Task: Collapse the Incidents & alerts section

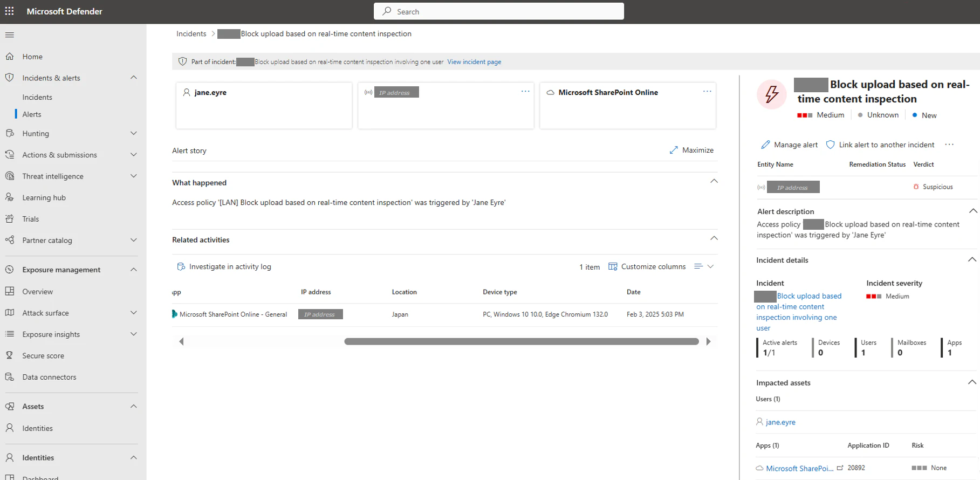Action: [134, 78]
